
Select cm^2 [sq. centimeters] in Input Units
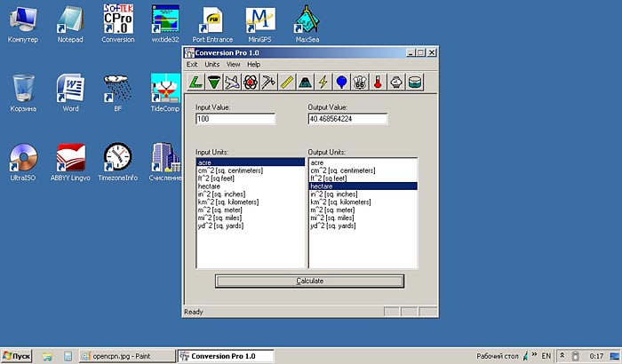(x=251, y=170)
